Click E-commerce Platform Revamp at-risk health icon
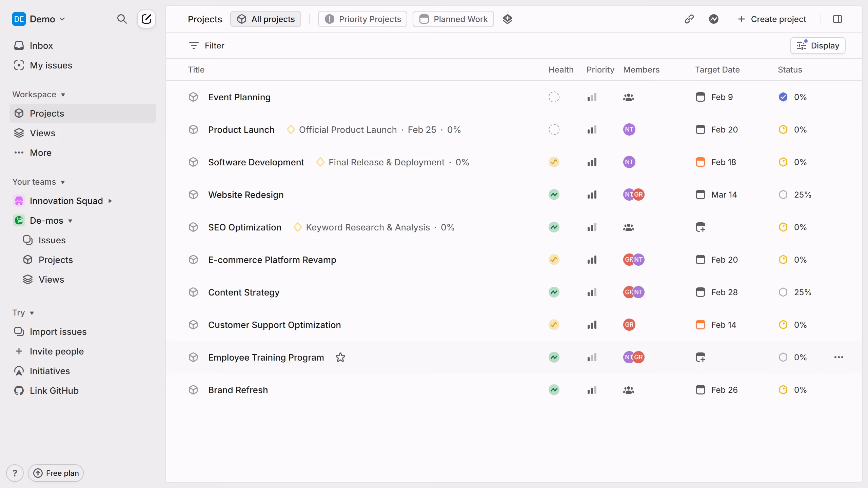 point(554,260)
